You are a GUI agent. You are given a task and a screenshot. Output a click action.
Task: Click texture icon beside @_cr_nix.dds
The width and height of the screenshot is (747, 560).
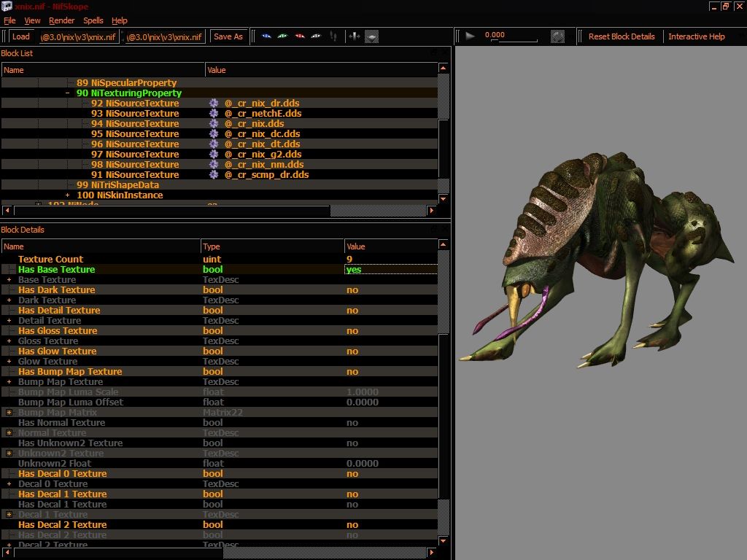[x=214, y=124]
